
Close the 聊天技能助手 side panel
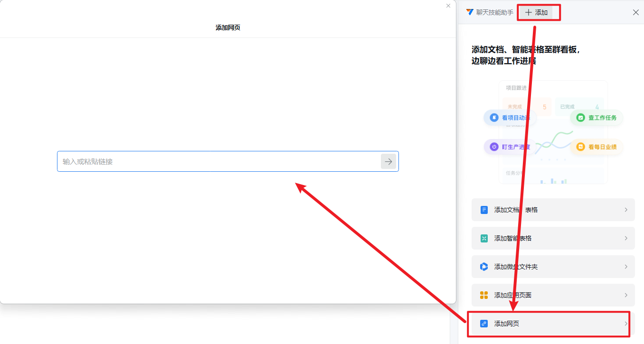click(635, 12)
